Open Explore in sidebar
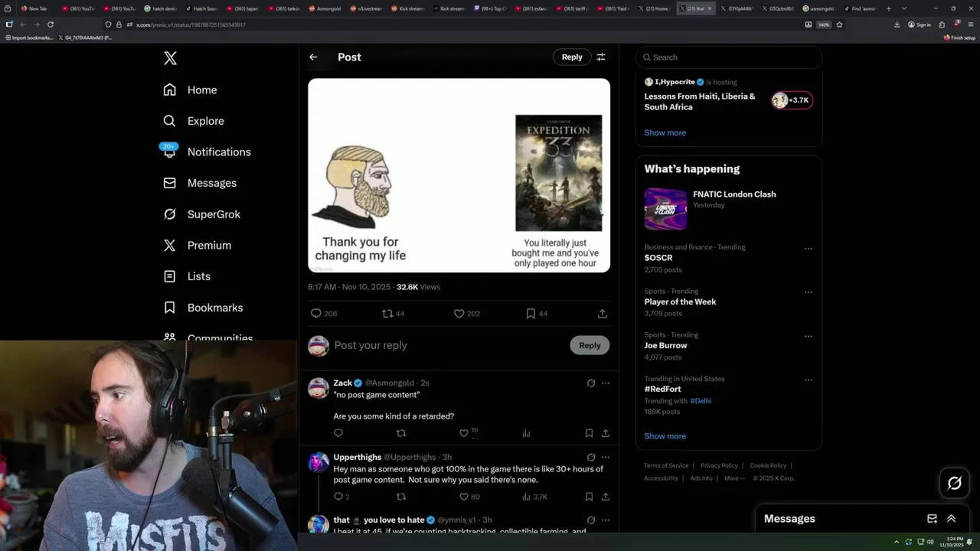980x551 pixels. click(x=194, y=121)
